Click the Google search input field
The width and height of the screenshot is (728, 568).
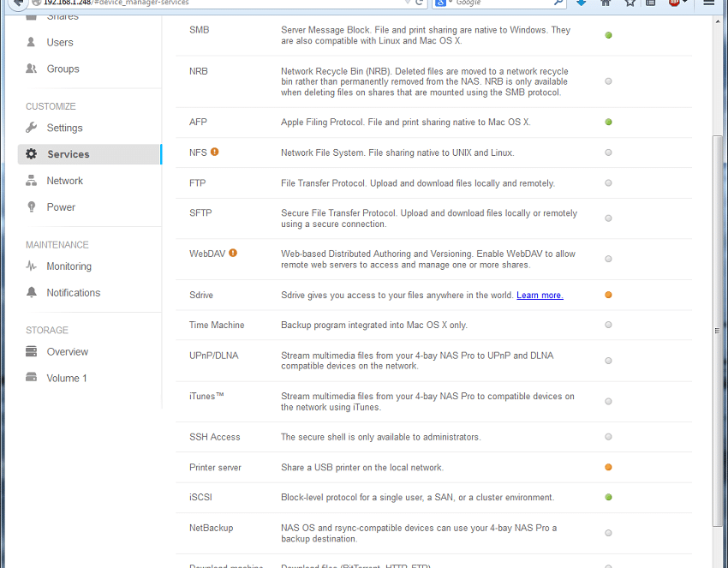coord(501,3)
